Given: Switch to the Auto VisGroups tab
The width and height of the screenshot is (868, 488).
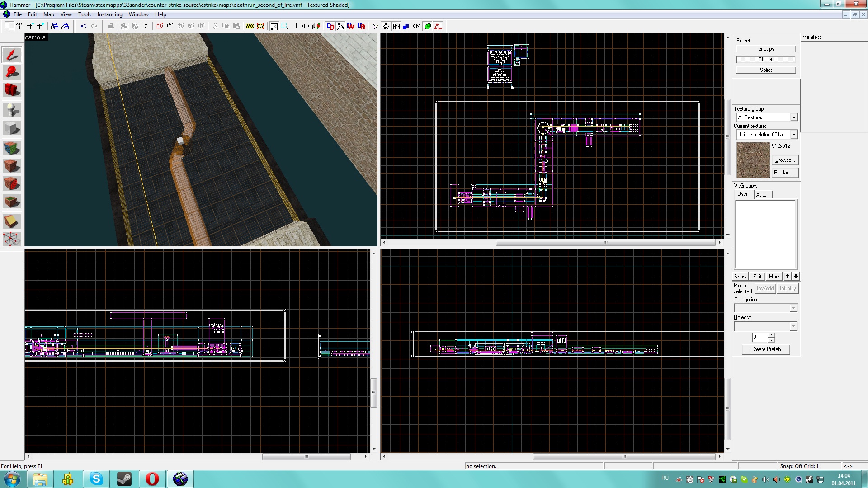Looking at the screenshot, I should coord(761,195).
